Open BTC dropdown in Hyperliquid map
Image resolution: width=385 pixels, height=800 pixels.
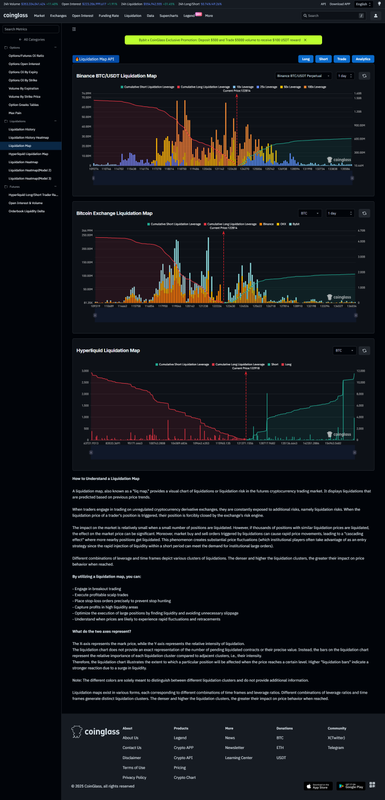tap(344, 351)
